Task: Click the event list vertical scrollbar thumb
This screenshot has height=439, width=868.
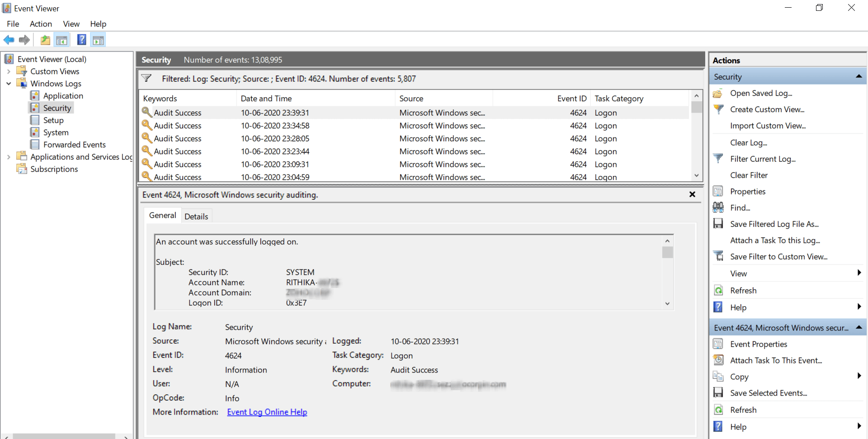Action: tap(697, 107)
